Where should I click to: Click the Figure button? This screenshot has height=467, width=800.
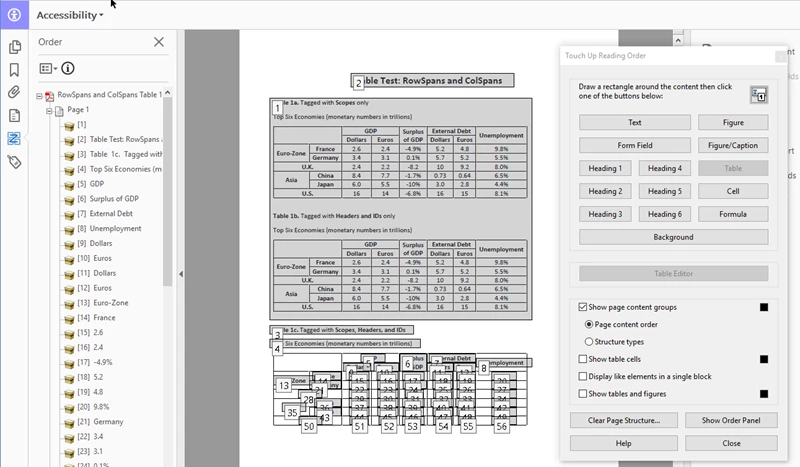pos(733,122)
